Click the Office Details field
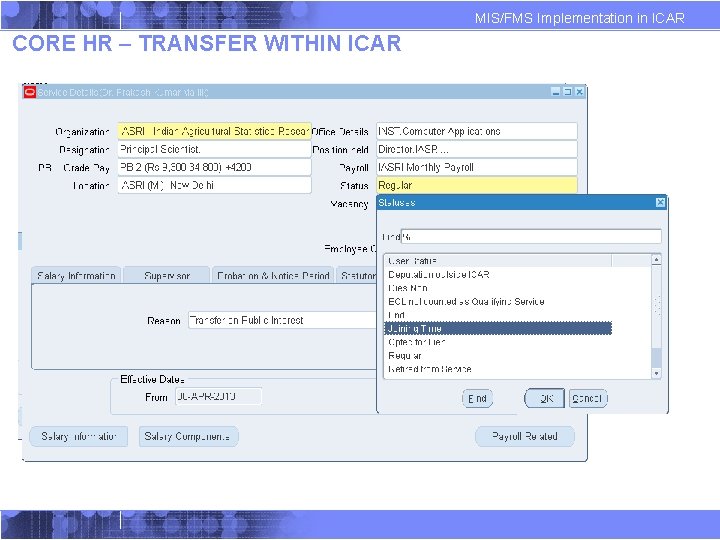The height and width of the screenshot is (540, 720). (477, 131)
